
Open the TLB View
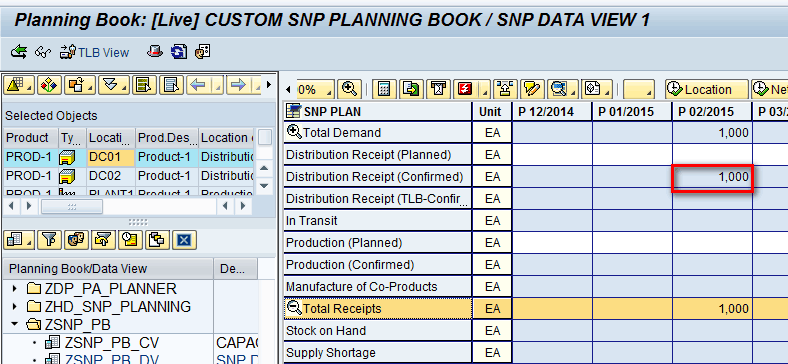point(94,52)
